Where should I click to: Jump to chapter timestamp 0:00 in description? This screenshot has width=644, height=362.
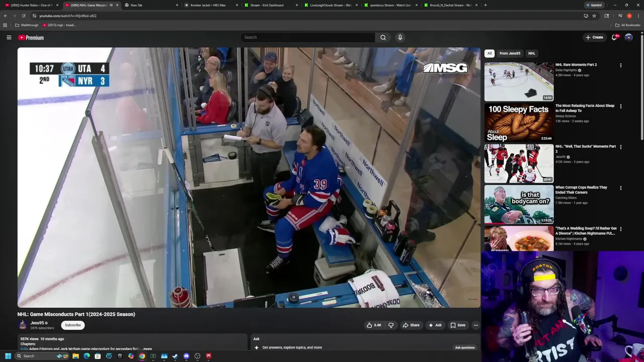point(24,348)
